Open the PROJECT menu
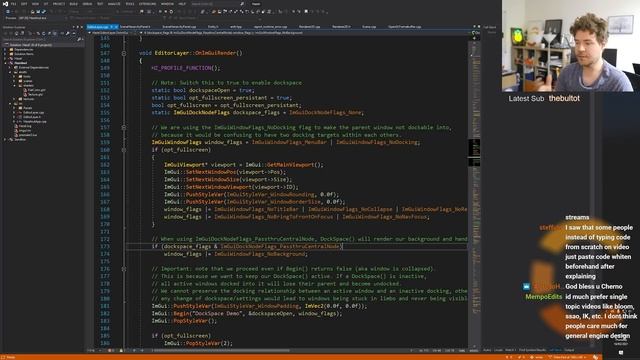The width and height of the screenshot is (640, 360). click(59, 4)
